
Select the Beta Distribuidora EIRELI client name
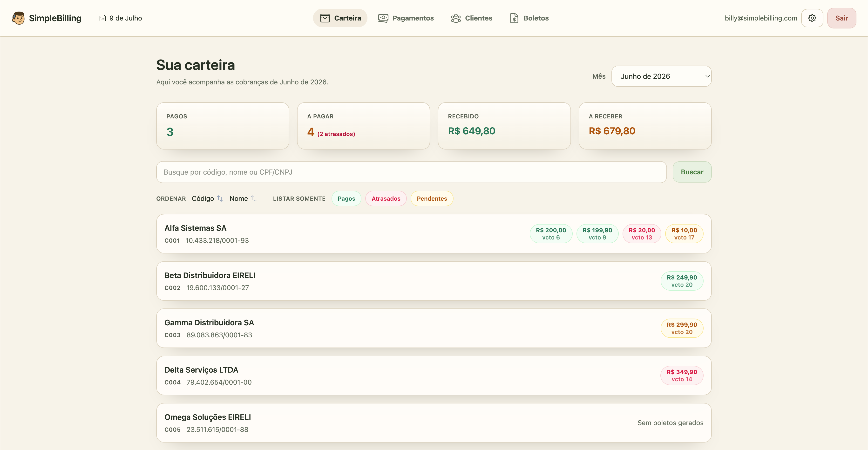tap(210, 275)
